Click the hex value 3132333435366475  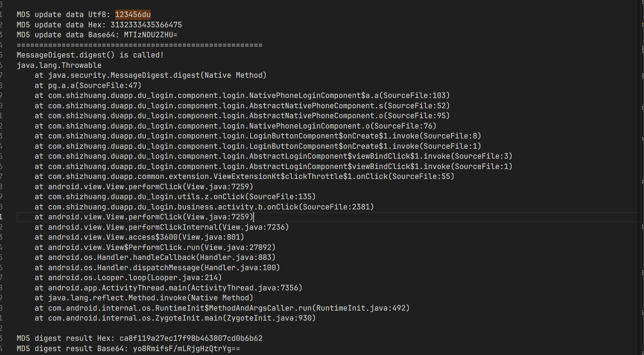coord(146,25)
